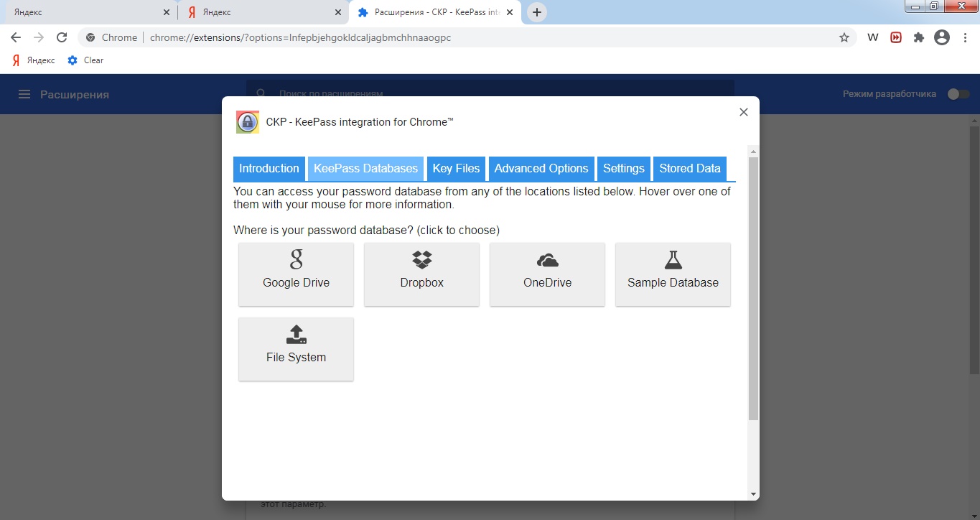The height and width of the screenshot is (520, 980).
Task: Switch to Stored Data tab
Action: [689, 169]
